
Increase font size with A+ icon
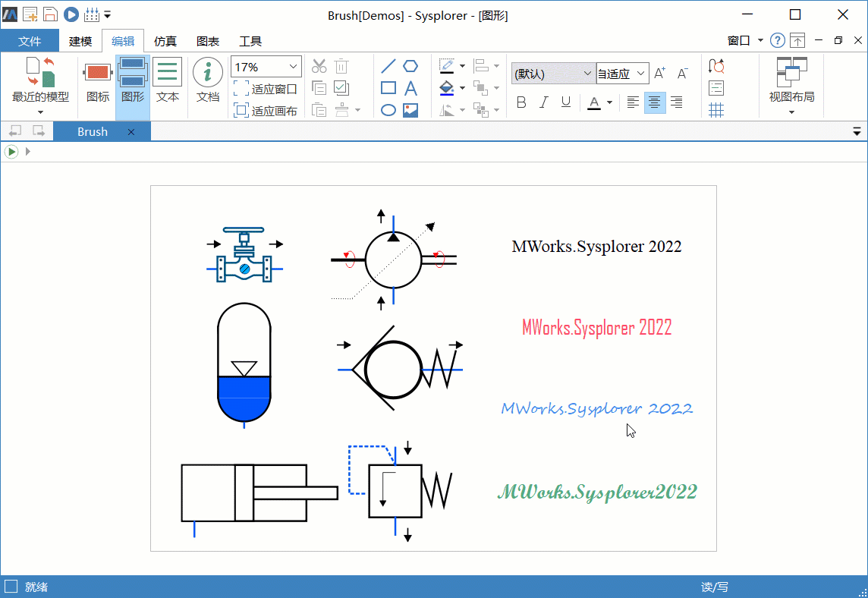[659, 73]
